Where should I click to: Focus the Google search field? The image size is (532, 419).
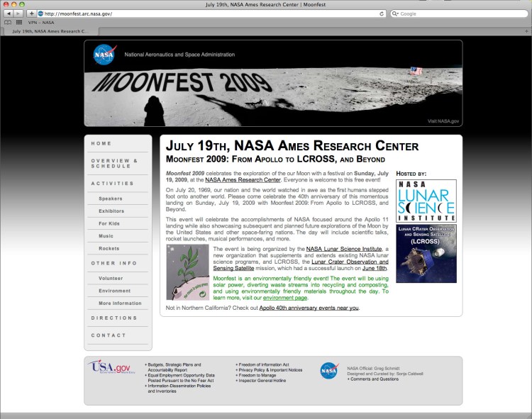[x=459, y=13]
